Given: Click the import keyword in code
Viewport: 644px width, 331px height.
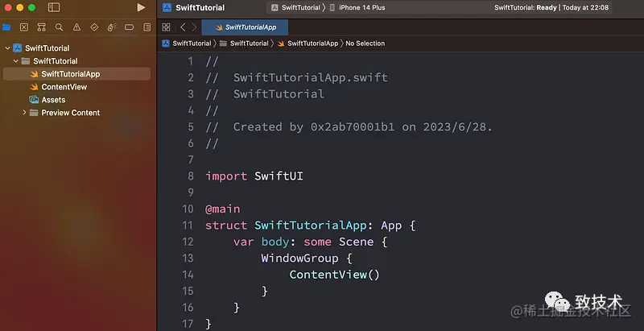Looking at the screenshot, I should 226,176.
